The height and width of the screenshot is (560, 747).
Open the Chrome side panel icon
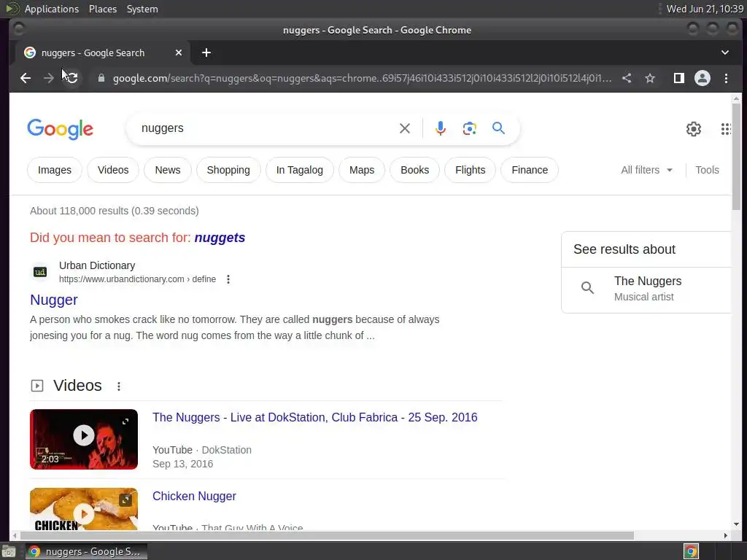coord(679,78)
